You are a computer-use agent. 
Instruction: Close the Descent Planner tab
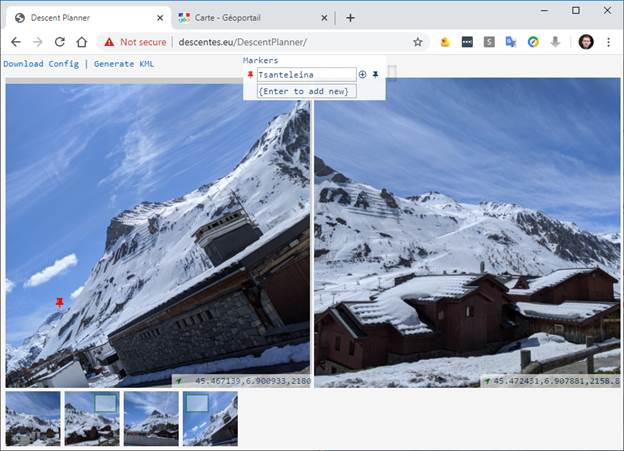(160, 18)
